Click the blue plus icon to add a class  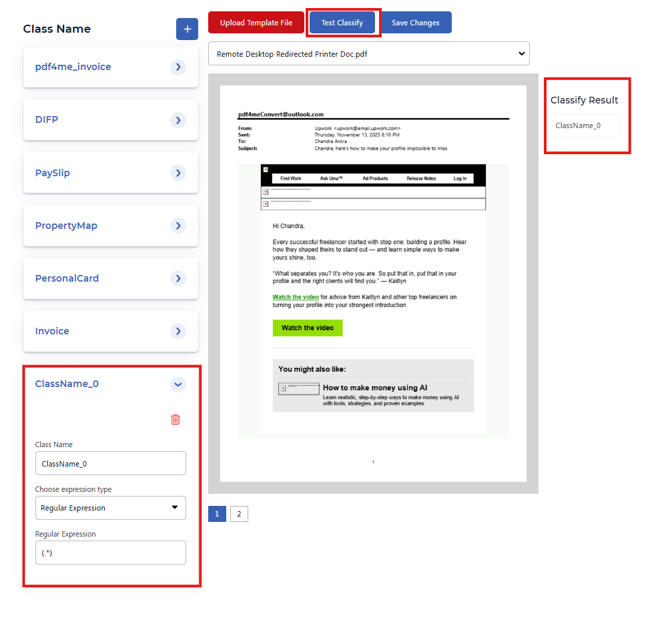pos(187,29)
